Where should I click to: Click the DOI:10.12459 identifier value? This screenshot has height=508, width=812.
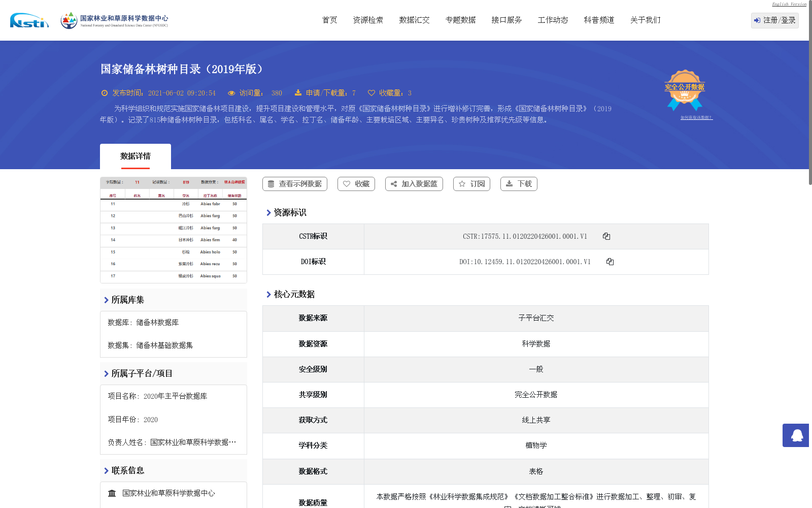[525, 262]
